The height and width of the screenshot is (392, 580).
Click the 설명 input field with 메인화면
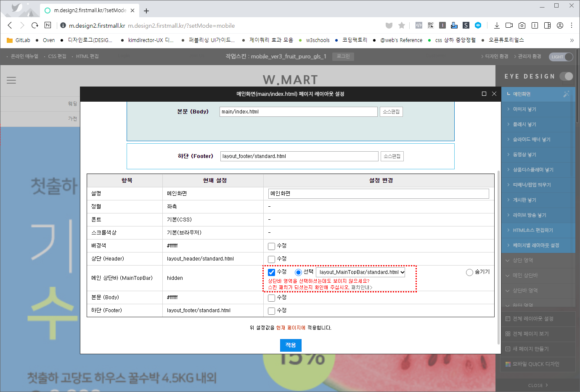379,194
